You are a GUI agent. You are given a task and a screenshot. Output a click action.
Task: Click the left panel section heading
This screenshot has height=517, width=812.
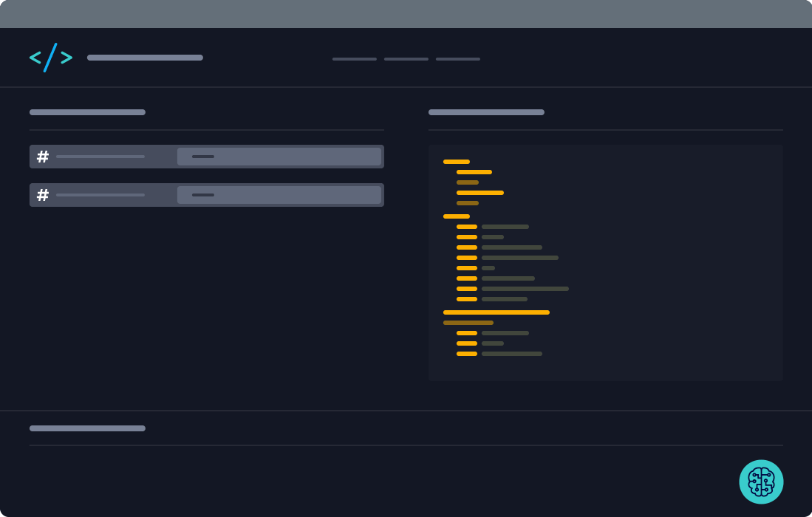click(87, 112)
